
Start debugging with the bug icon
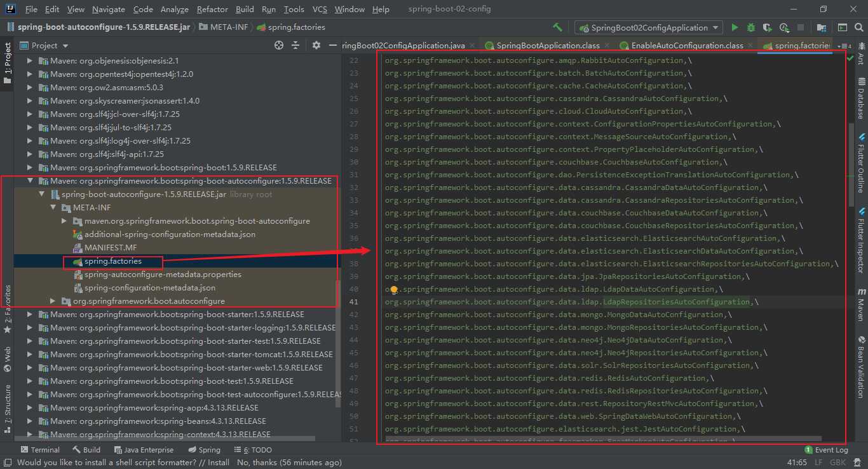click(x=751, y=27)
